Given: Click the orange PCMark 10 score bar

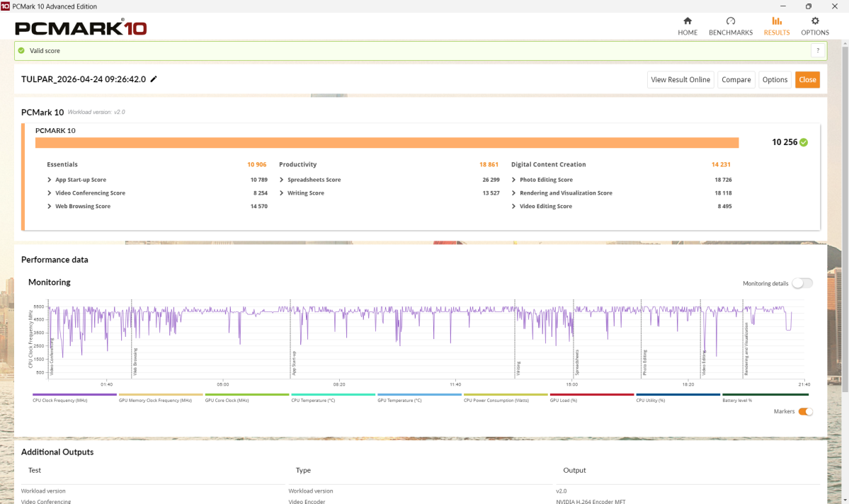Looking at the screenshot, I should tap(387, 142).
